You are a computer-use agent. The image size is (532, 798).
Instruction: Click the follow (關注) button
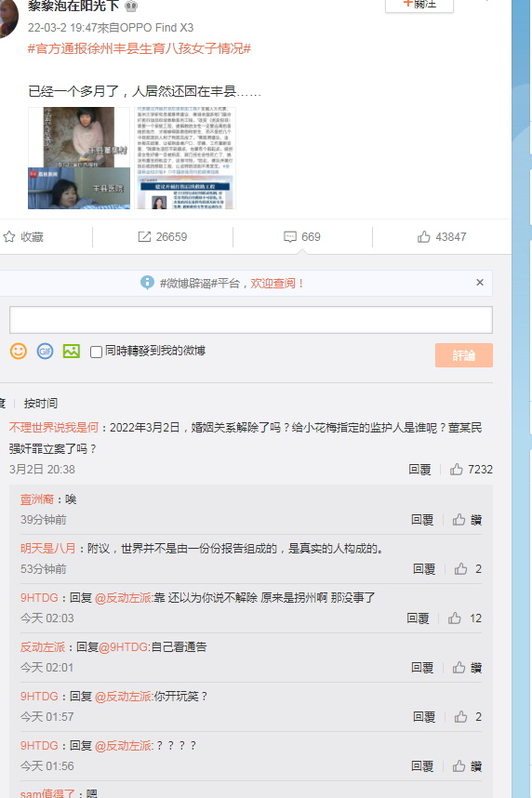[419, 5]
